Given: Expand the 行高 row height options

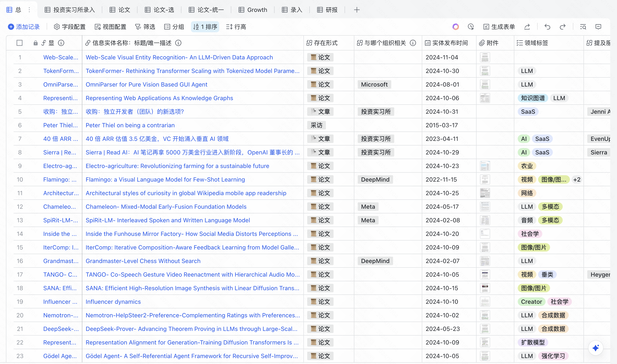Looking at the screenshot, I should pos(236,27).
